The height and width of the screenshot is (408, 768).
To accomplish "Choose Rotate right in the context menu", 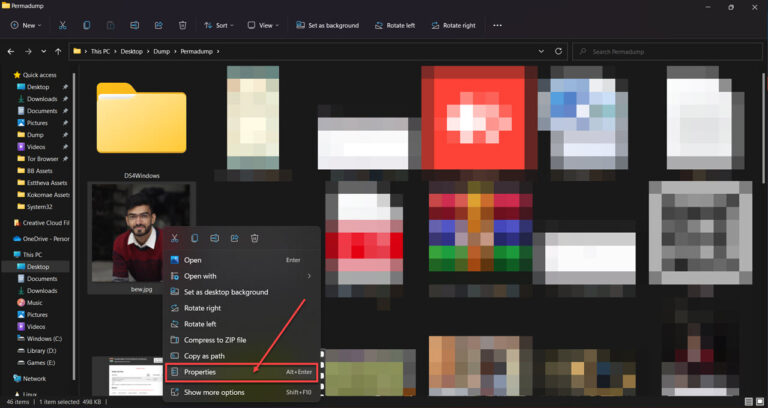I will click(241, 308).
